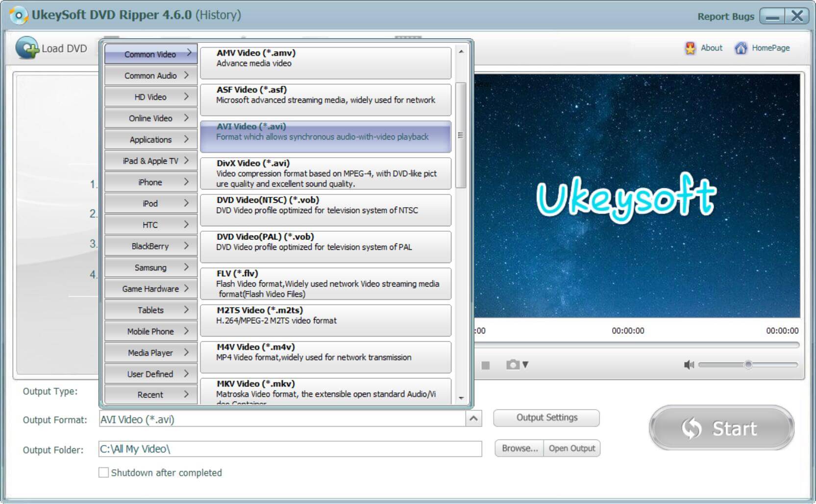Click the format list scroll down arrow

pos(461,398)
